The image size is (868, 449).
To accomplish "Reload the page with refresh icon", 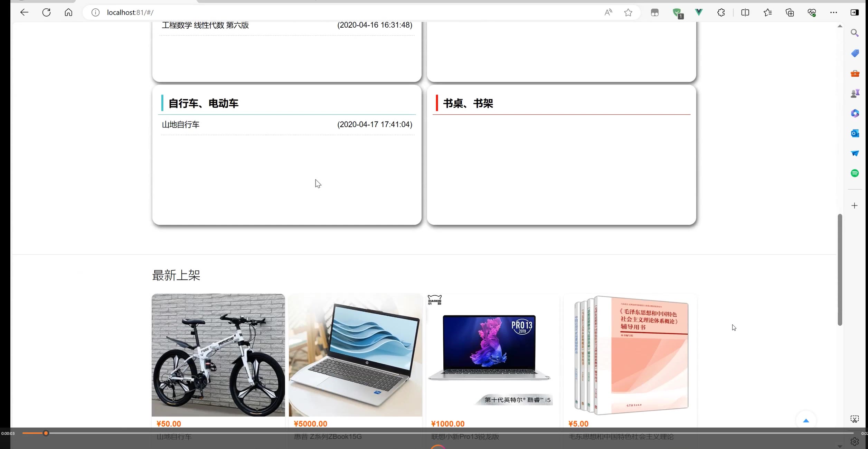I will tap(46, 12).
